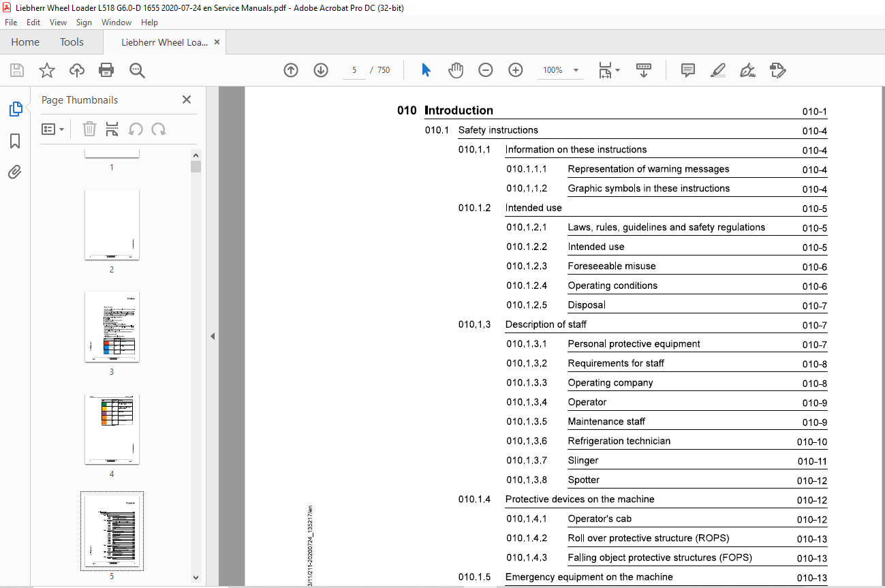Select the Liebherr Wheel Loader document tab
The width and height of the screenshot is (885, 588).
(164, 42)
